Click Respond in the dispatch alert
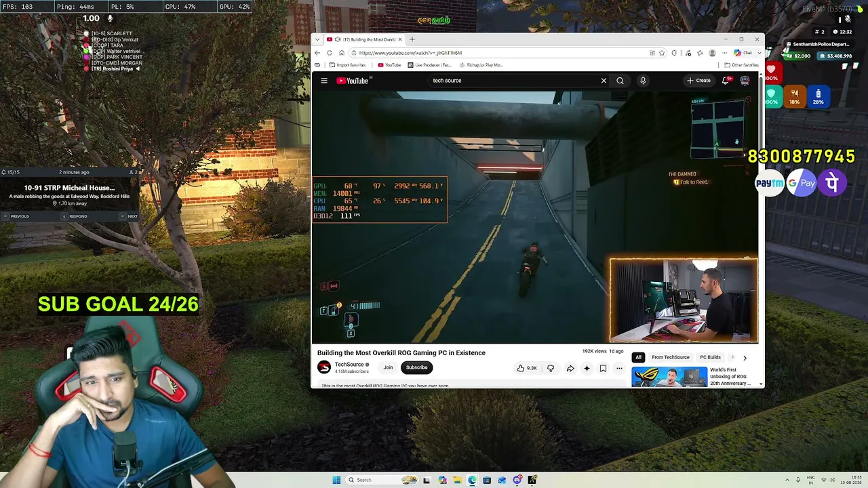The width and height of the screenshot is (868, 488). click(x=75, y=216)
